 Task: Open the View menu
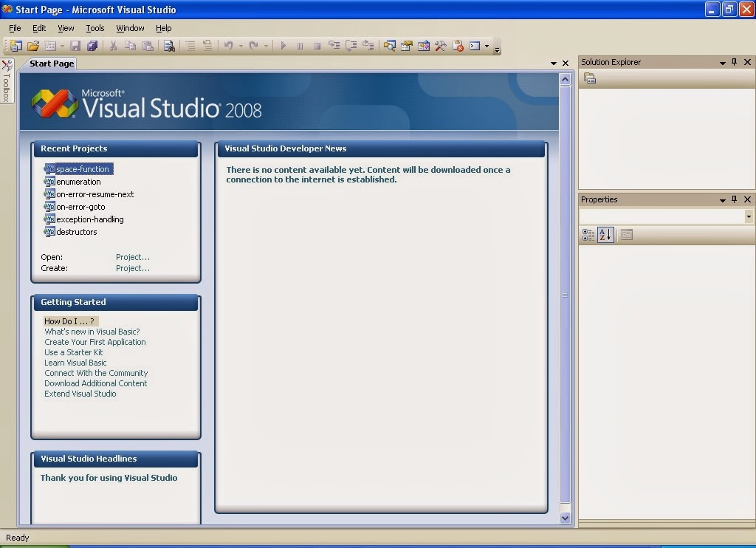66,28
